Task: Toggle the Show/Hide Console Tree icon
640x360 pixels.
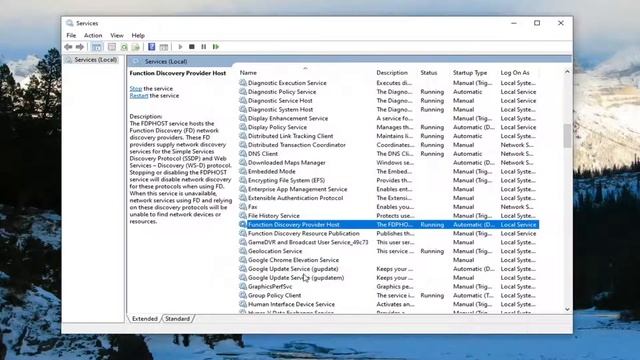Action: [97, 47]
